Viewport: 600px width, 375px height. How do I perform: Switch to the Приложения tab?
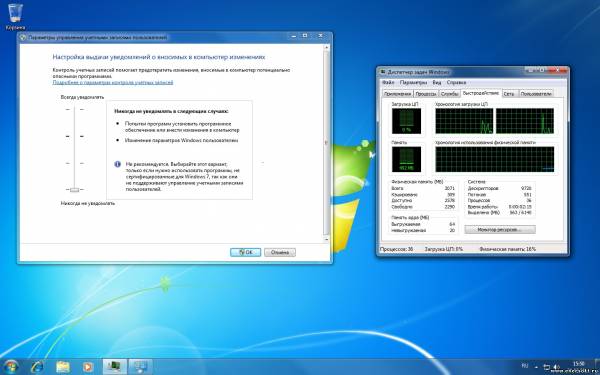pos(398,94)
